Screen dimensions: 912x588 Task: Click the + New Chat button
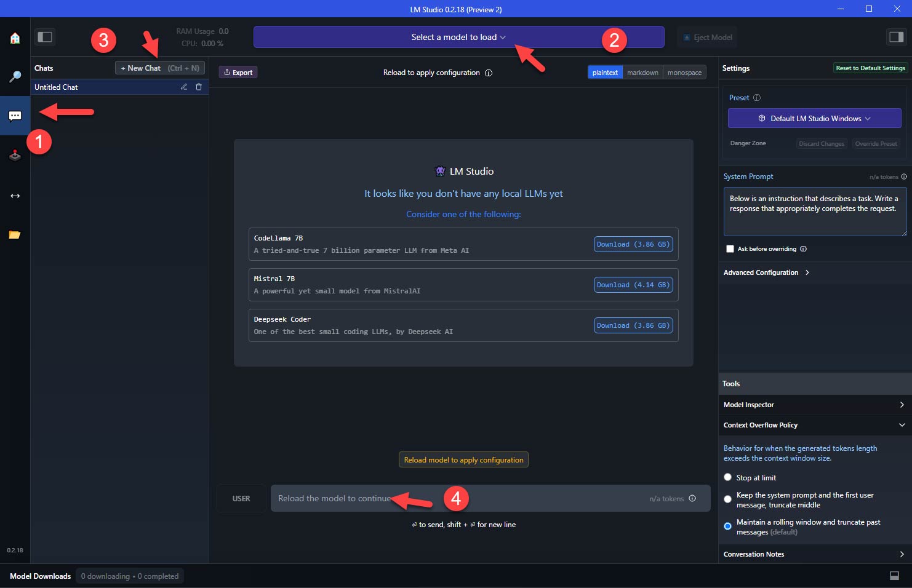(160, 68)
